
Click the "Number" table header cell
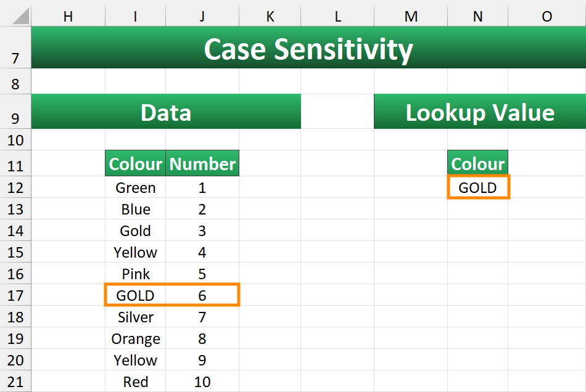(202, 164)
